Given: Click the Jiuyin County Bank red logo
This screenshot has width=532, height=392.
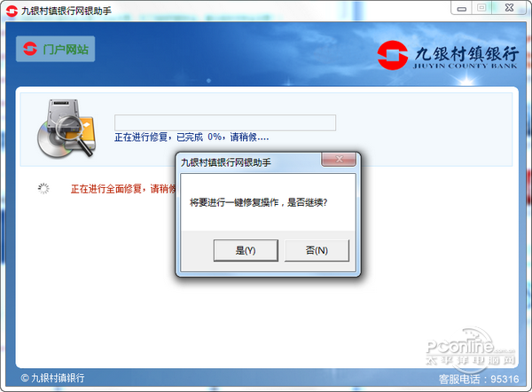Looking at the screenshot, I should 393,55.
